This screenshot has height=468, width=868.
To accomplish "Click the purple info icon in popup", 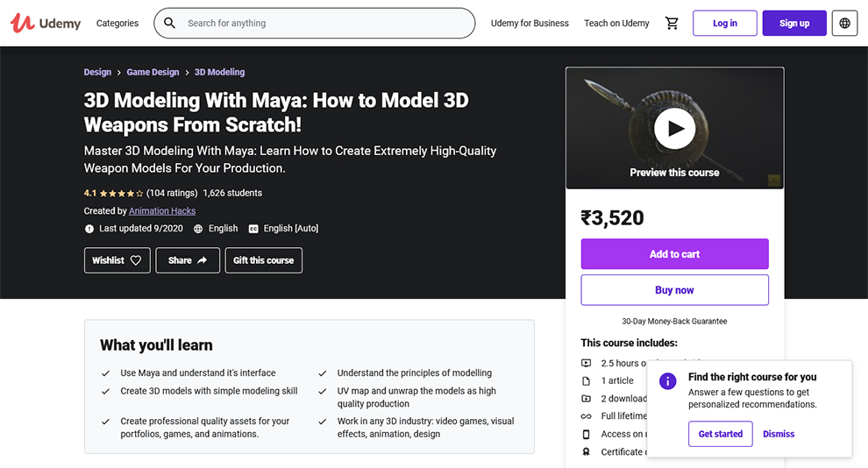I will (667, 380).
